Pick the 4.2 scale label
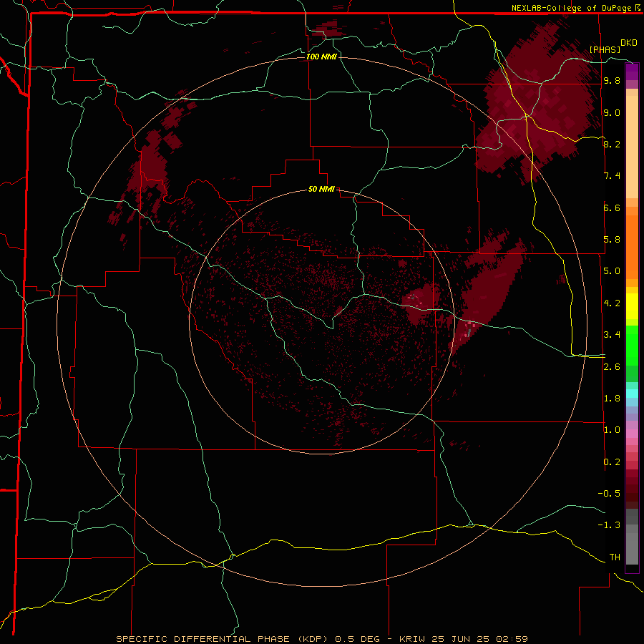 (x=612, y=303)
